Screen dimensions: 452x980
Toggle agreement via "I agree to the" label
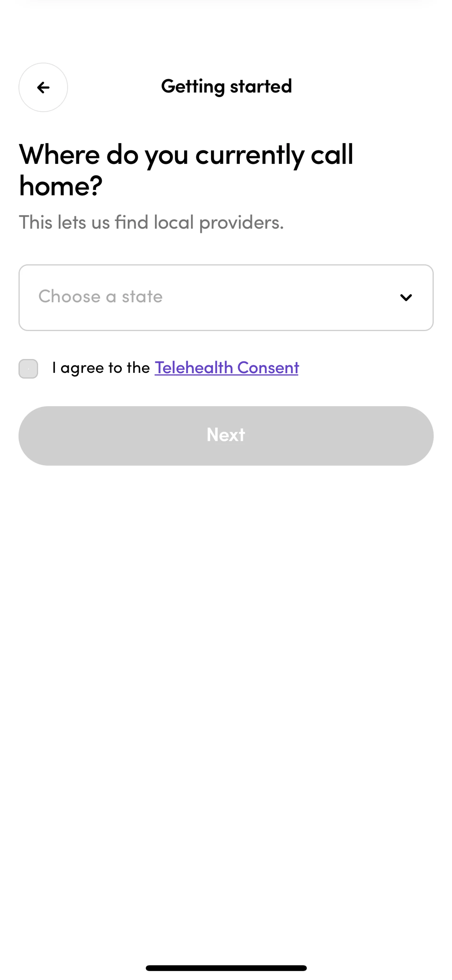pos(101,368)
